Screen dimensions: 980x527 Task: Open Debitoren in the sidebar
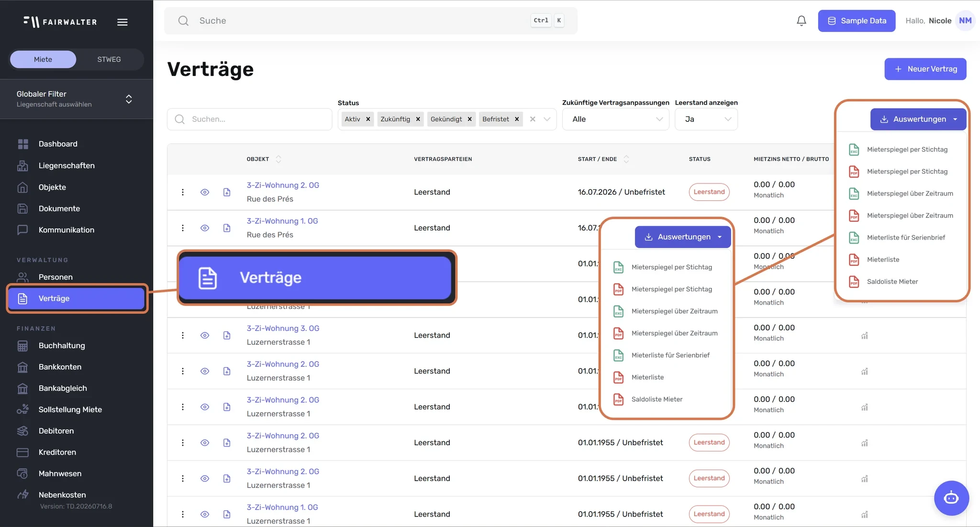pyautogui.click(x=56, y=431)
